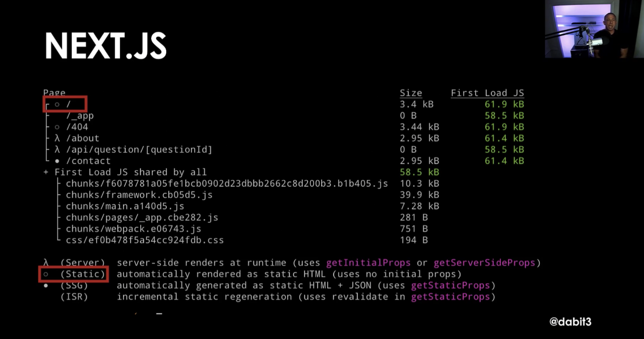Viewport: 644px width, 339px height.
Task: Select the "/404" route entry
Action: pyautogui.click(x=77, y=127)
